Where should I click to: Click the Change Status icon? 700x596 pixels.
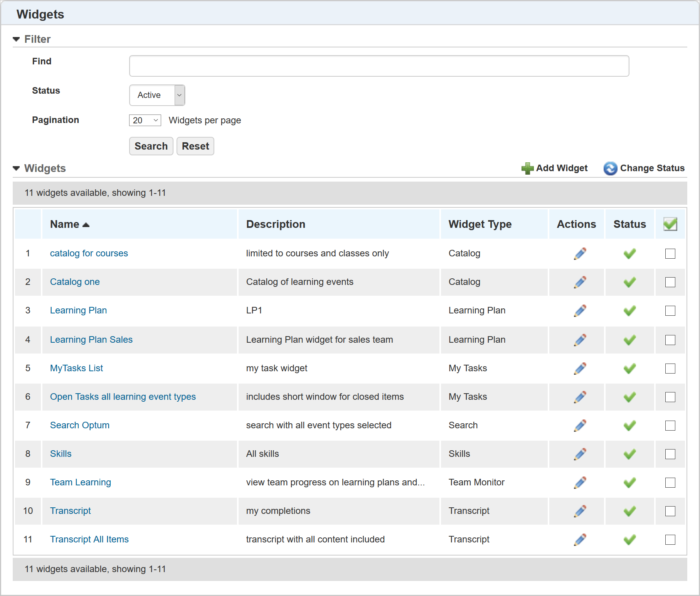pos(610,168)
